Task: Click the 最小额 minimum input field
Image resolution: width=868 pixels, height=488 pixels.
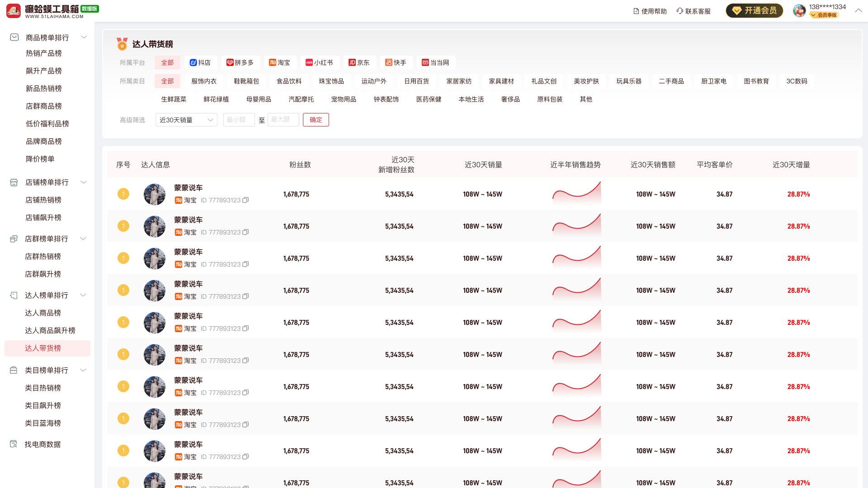Action: click(239, 120)
